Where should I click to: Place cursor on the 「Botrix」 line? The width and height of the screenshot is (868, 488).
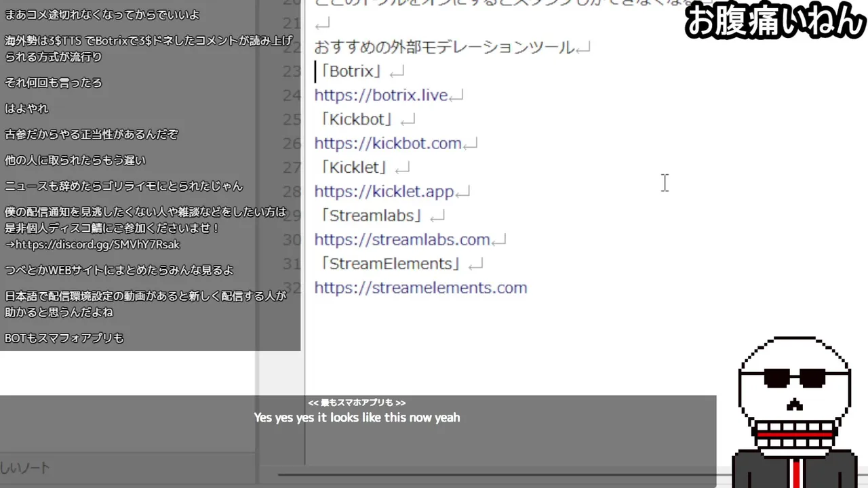(x=351, y=71)
